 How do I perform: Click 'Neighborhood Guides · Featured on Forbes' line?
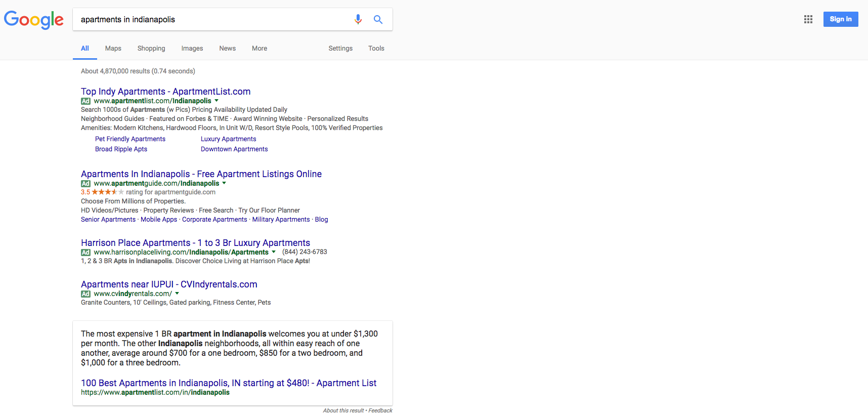click(225, 119)
